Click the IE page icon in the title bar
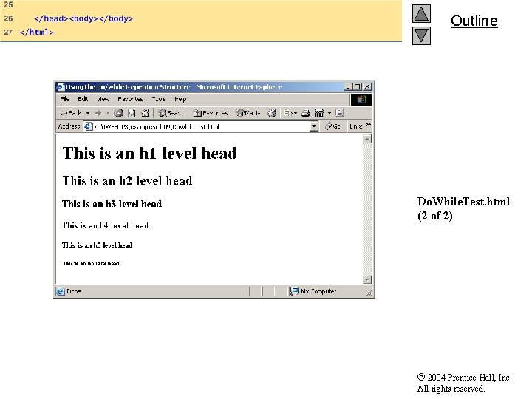Viewport: 532px width, 399px height. [61, 87]
